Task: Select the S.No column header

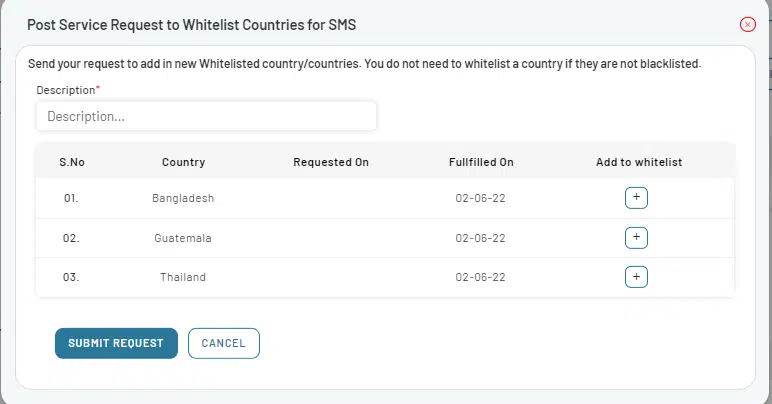Action: click(x=72, y=162)
